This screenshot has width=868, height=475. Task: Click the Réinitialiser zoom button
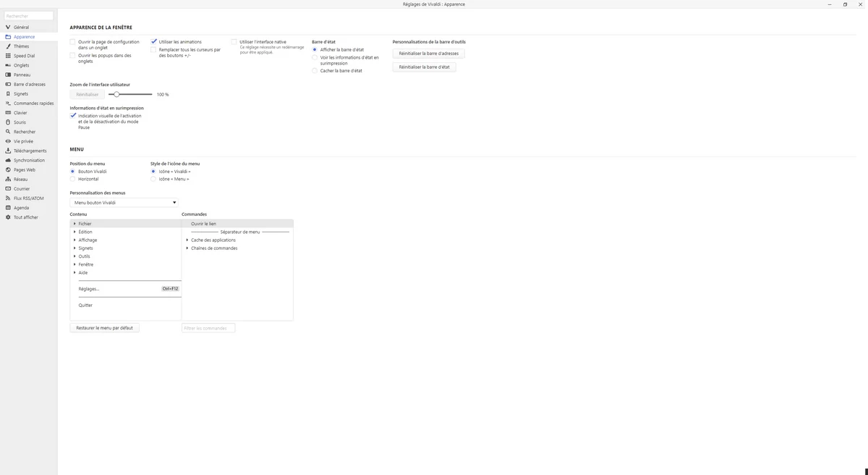(87, 94)
